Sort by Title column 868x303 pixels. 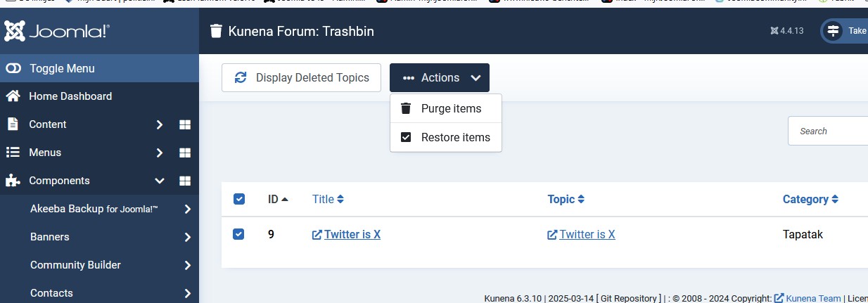(328, 199)
